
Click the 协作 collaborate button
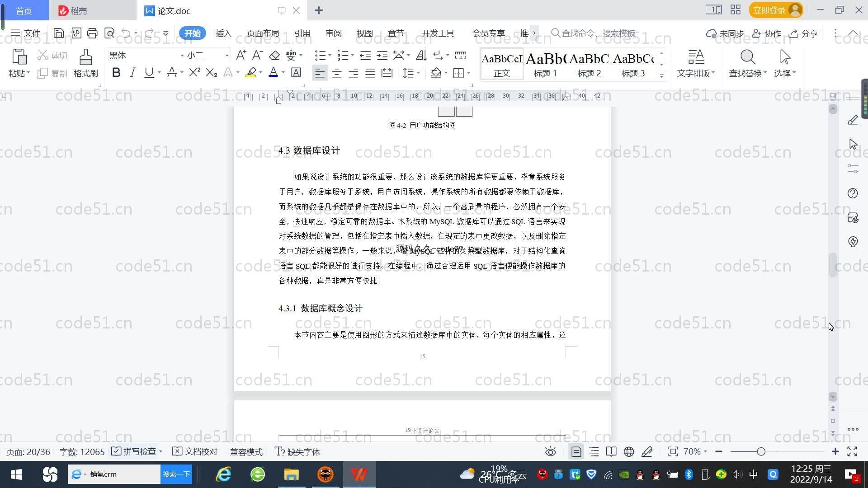coord(767,33)
